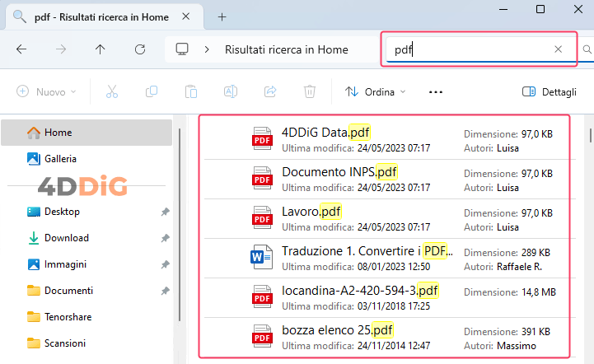Click the magnifier search button
Screen dimensions: 594x364
pos(587,49)
